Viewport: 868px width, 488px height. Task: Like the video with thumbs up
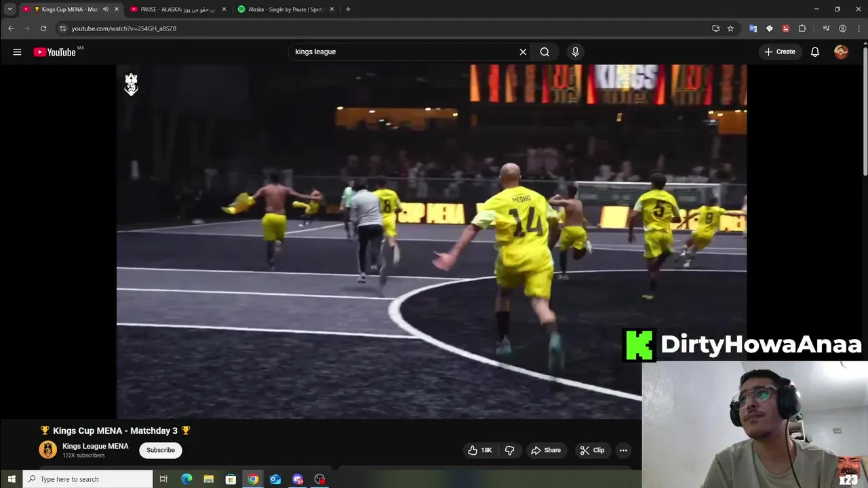(480, 450)
